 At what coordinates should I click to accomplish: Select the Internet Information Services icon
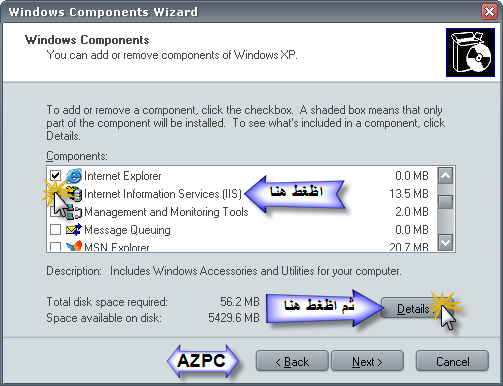(x=74, y=194)
